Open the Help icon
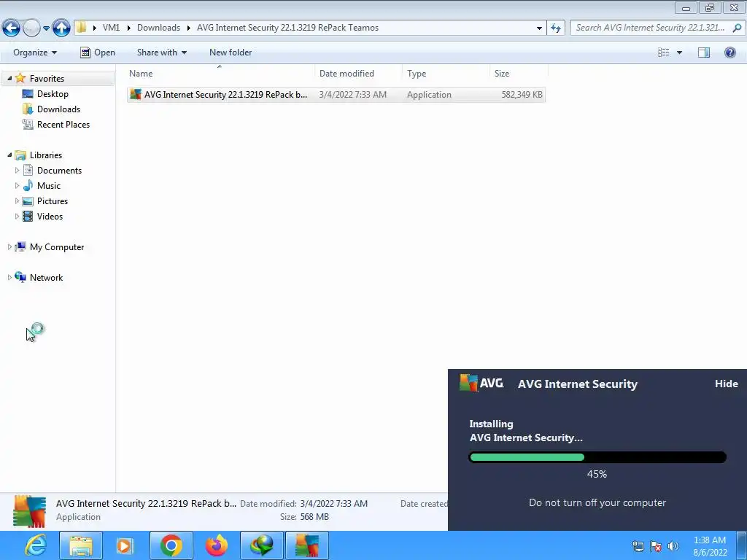This screenshot has height=560, width=747. coord(729,52)
